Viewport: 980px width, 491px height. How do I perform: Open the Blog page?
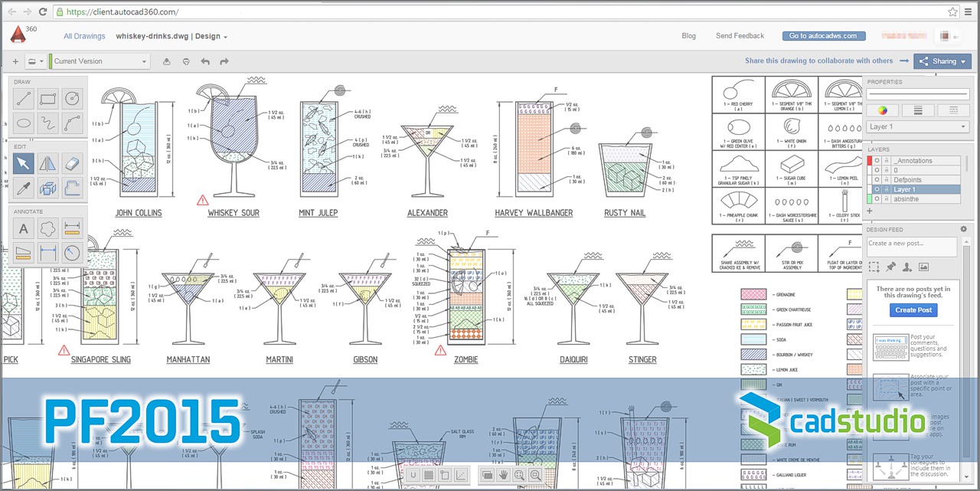pos(688,36)
